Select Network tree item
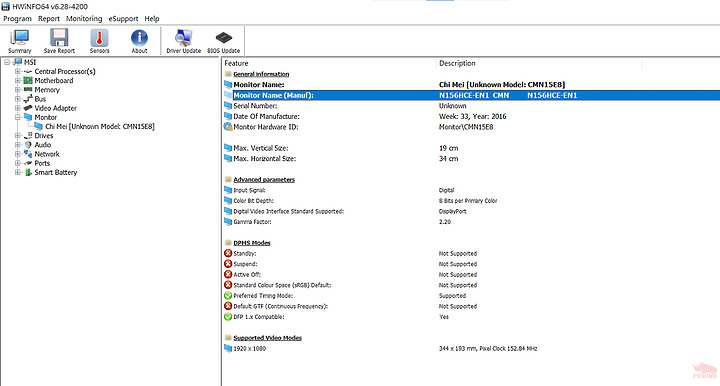The image size is (720, 386). (x=47, y=154)
